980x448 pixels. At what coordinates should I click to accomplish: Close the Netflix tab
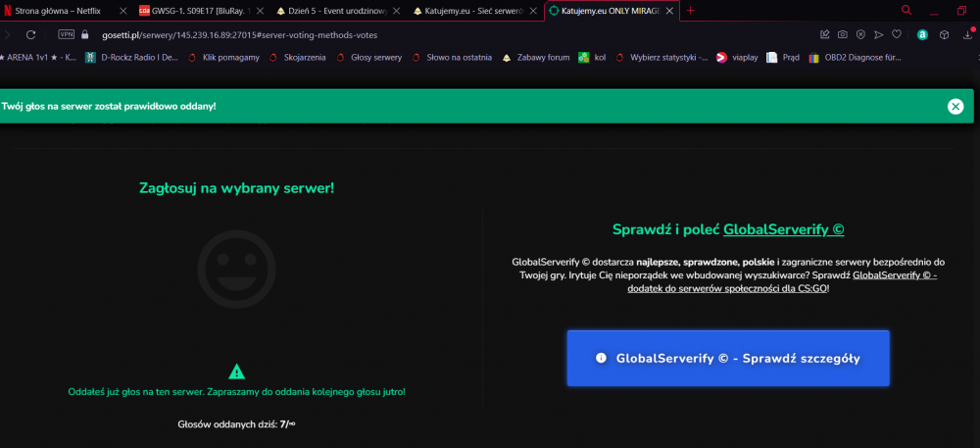[x=123, y=11]
